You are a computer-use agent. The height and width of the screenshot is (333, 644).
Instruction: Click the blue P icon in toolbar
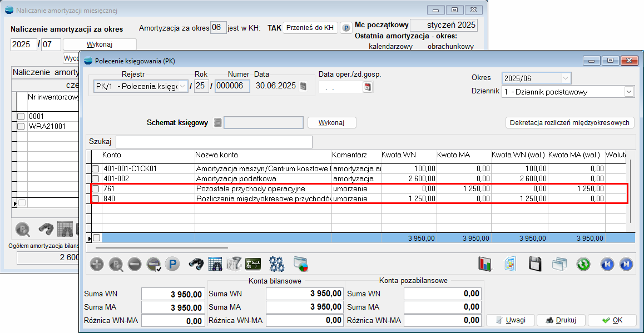(x=172, y=264)
